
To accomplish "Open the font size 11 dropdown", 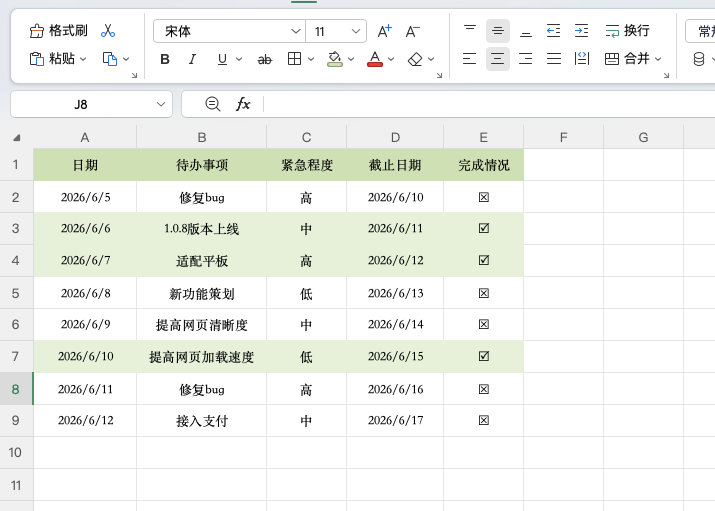I will tap(356, 31).
